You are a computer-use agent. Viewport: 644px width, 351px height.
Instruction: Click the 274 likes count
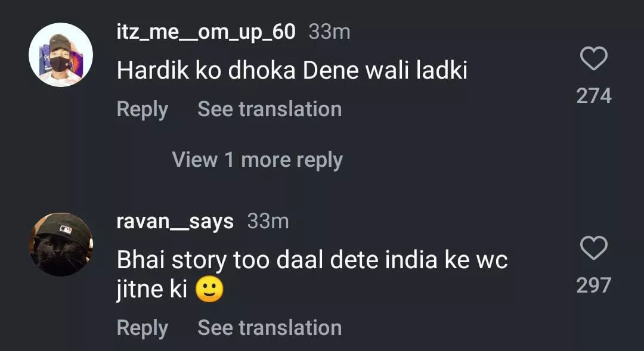(x=594, y=96)
